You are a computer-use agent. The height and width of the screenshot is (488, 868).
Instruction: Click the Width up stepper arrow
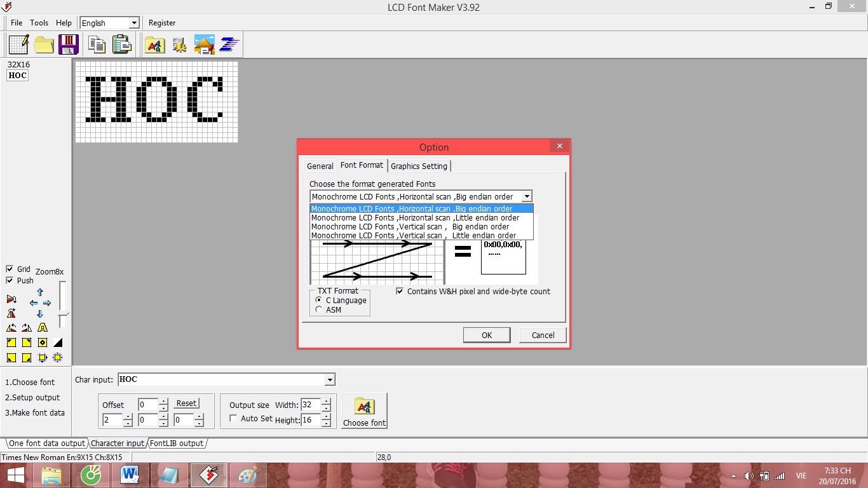pyautogui.click(x=325, y=402)
